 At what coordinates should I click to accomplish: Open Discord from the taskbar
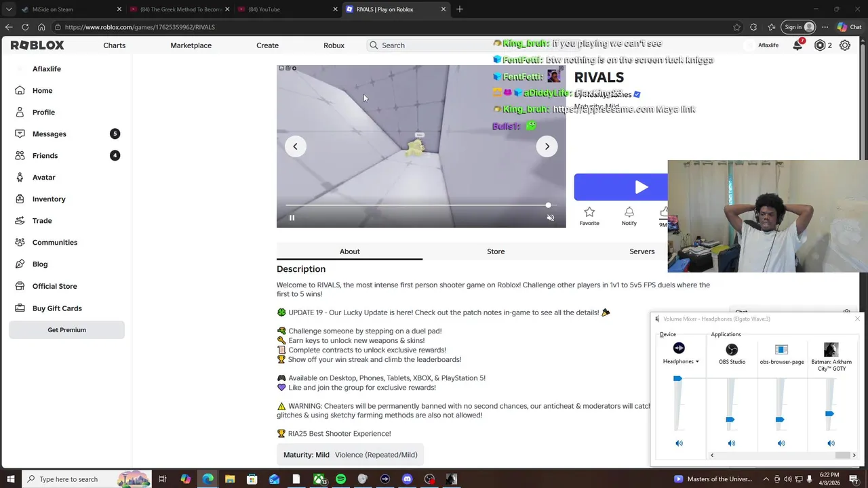click(407, 479)
